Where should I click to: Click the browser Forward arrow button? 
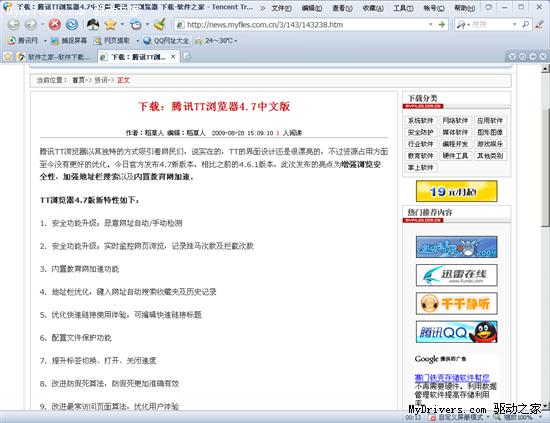(31, 24)
